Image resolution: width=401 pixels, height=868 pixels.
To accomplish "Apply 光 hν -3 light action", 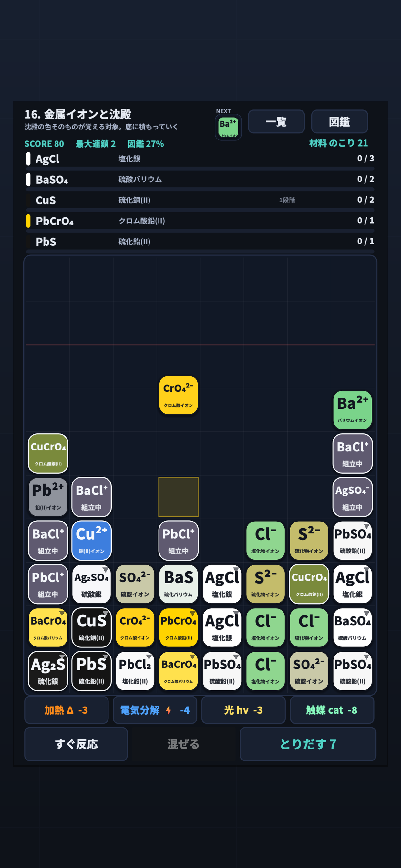I will tap(243, 710).
